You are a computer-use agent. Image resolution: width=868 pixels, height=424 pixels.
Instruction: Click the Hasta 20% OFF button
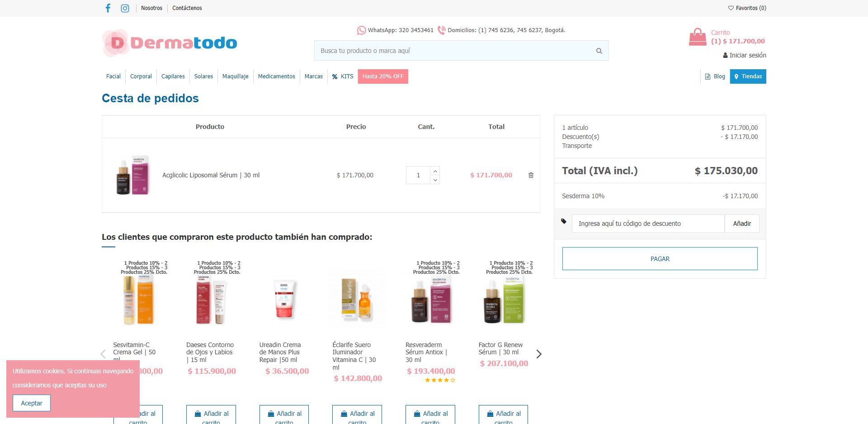click(x=383, y=76)
